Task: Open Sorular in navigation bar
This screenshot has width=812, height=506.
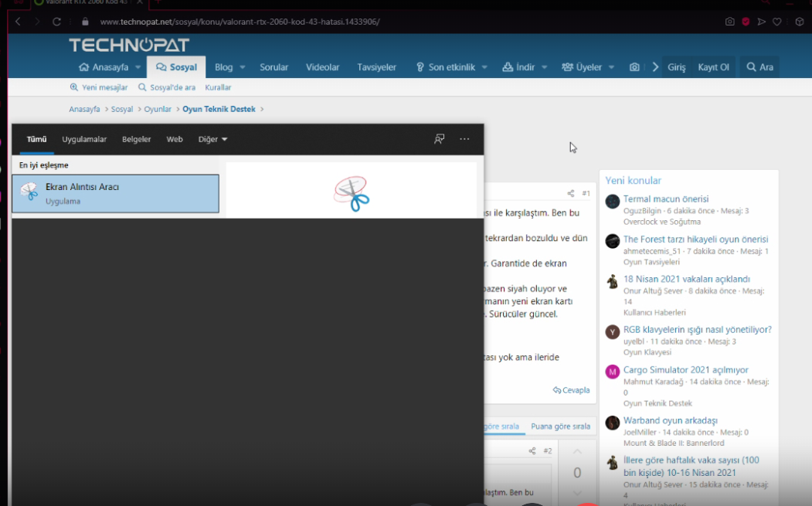Action: click(274, 67)
